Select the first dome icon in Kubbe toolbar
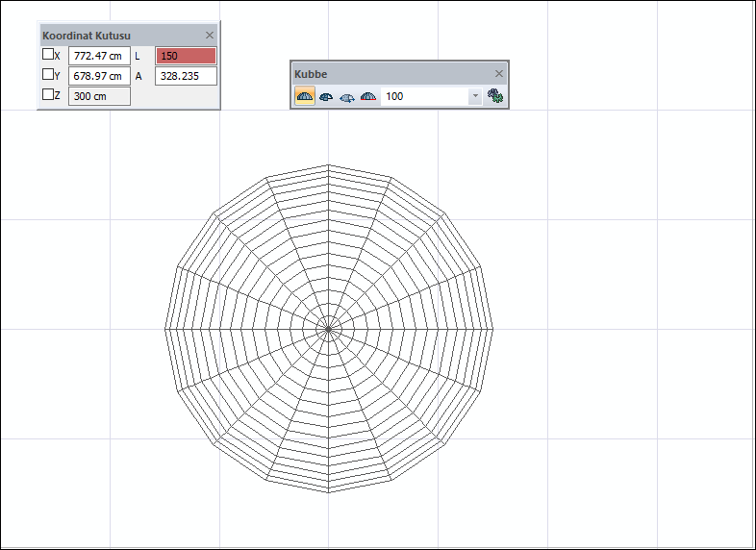Viewport: 756px width, 550px height. [x=305, y=97]
